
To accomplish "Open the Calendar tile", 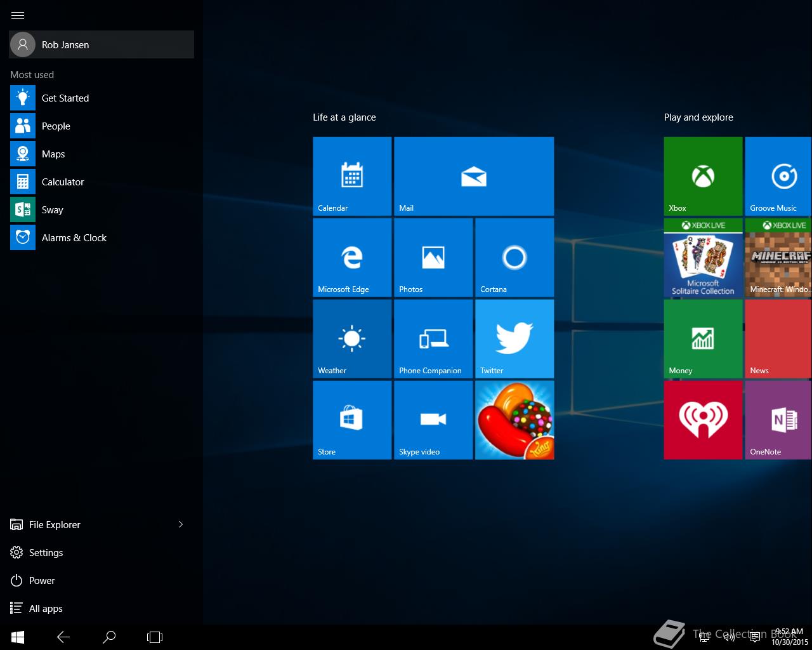I will point(352,176).
